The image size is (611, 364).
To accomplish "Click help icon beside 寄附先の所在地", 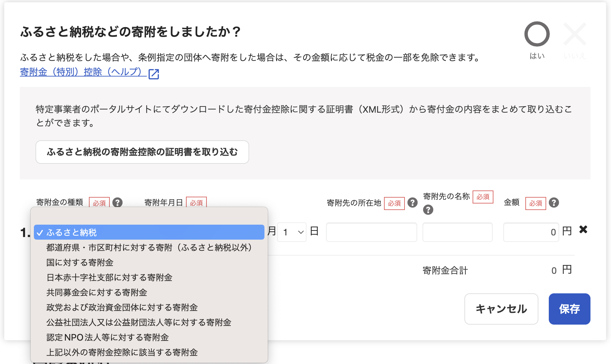I will (x=412, y=203).
